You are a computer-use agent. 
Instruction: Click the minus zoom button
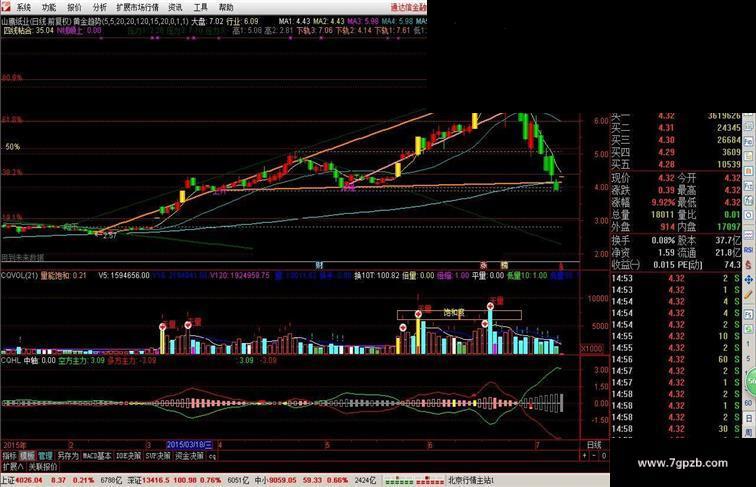tap(594, 456)
